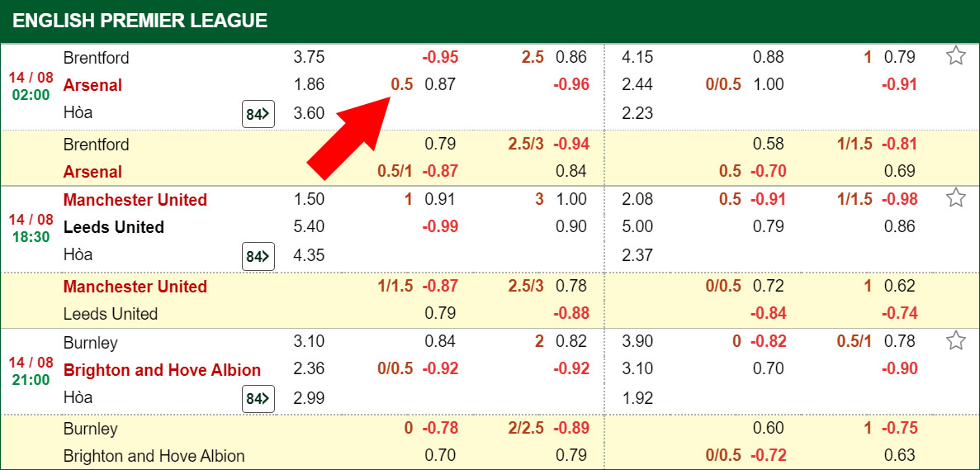The width and height of the screenshot is (980, 470).
Task: Pick Leeds United odds -0.88
Action: (571, 313)
